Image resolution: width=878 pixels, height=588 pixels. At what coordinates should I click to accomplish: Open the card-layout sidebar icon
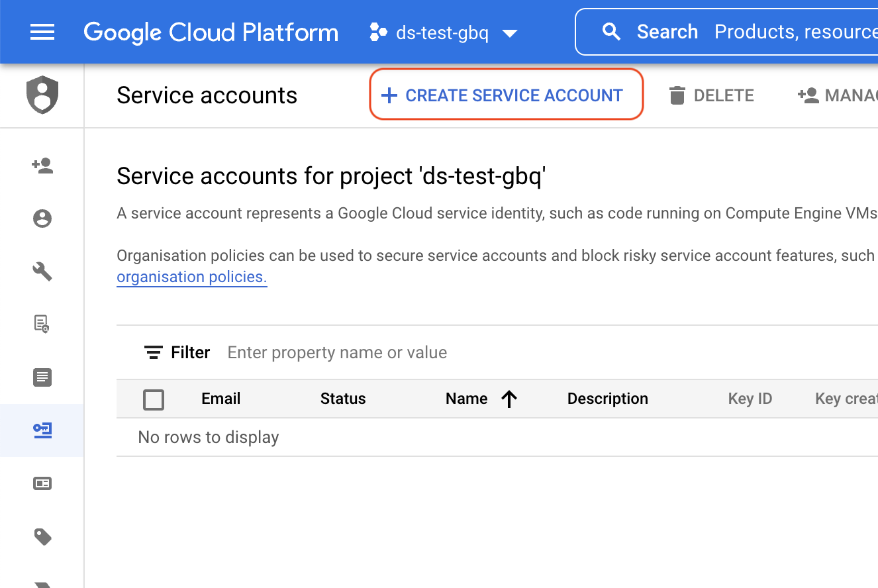pyautogui.click(x=42, y=483)
